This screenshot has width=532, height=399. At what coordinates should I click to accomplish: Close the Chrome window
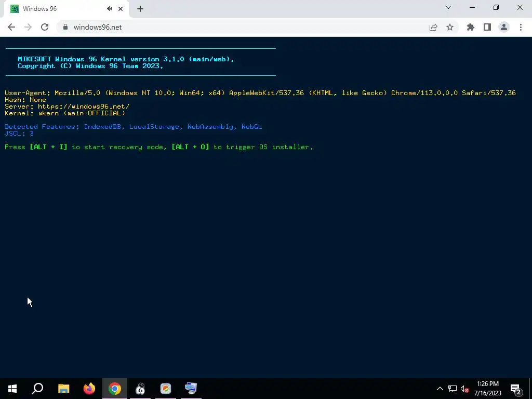pyautogui.click(x=520, y=7)
